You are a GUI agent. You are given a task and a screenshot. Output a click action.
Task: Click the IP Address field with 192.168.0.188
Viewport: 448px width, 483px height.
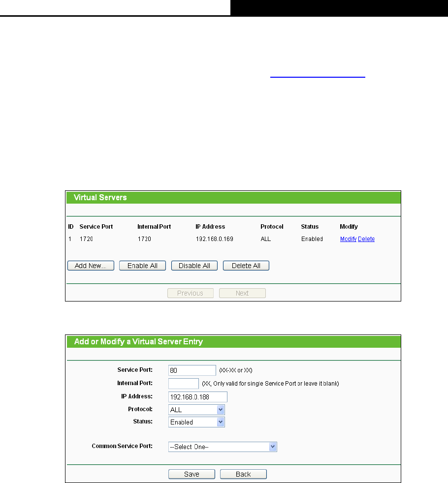pos(197,397)
